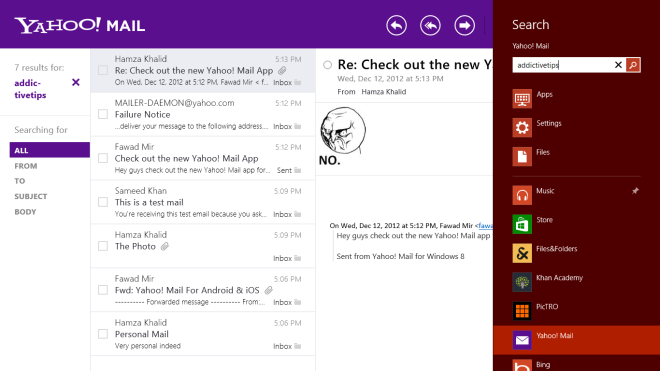Click the Reply arrow button
Screen dimensions: 660x371
pyautogui.click(x=397, y=25)
